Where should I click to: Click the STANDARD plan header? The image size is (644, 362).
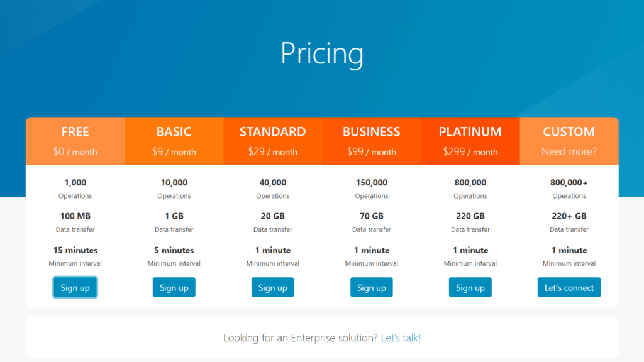click(272, 132)
